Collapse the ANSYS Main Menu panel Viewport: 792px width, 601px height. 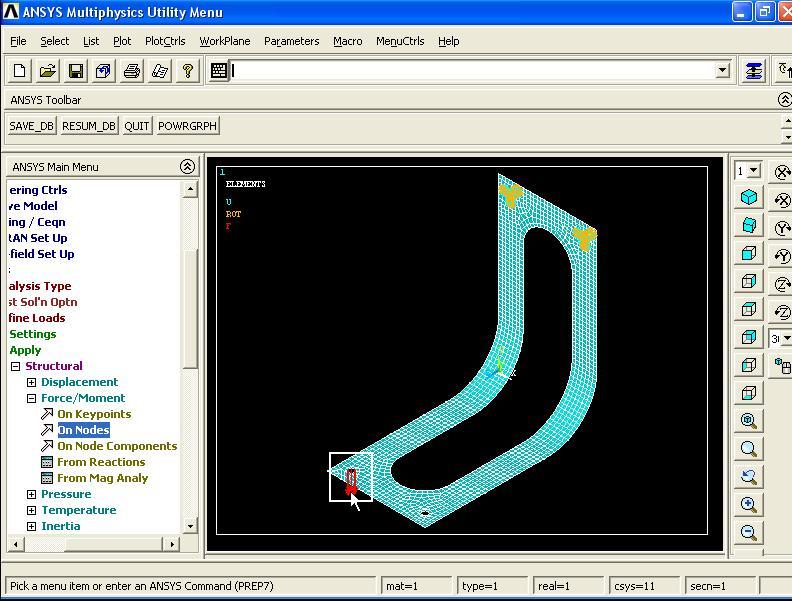187,167
